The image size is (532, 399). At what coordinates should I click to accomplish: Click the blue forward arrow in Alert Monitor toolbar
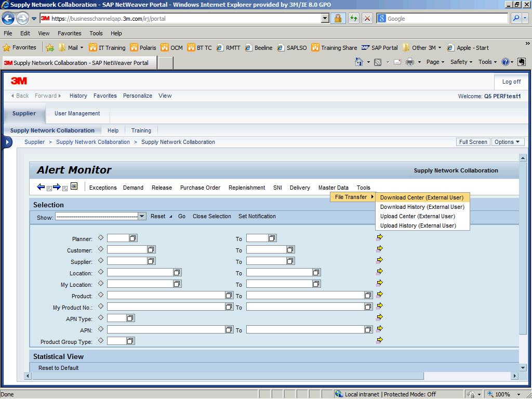57,187
